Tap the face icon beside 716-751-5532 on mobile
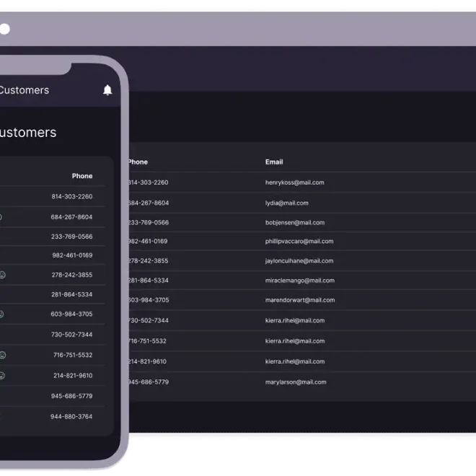The width and height of the screenshot is (476, 476). (2, 355)
